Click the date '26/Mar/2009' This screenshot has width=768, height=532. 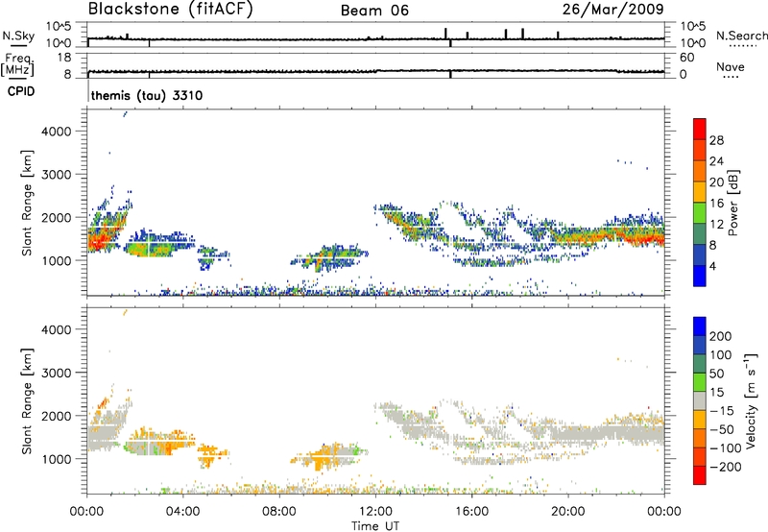[613, 10]
